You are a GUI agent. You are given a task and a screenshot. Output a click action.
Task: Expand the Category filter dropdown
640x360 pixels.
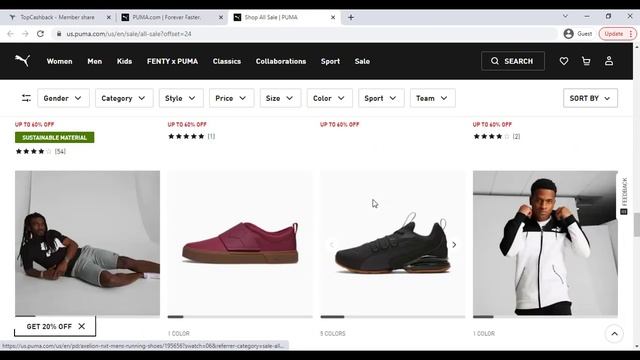coord(124,98)
